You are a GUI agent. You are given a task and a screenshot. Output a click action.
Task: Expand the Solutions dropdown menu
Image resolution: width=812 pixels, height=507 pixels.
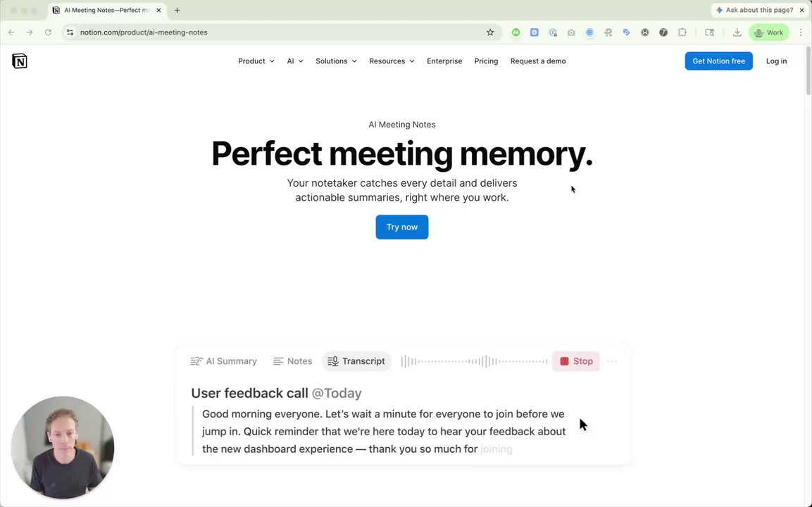(336, 61)
